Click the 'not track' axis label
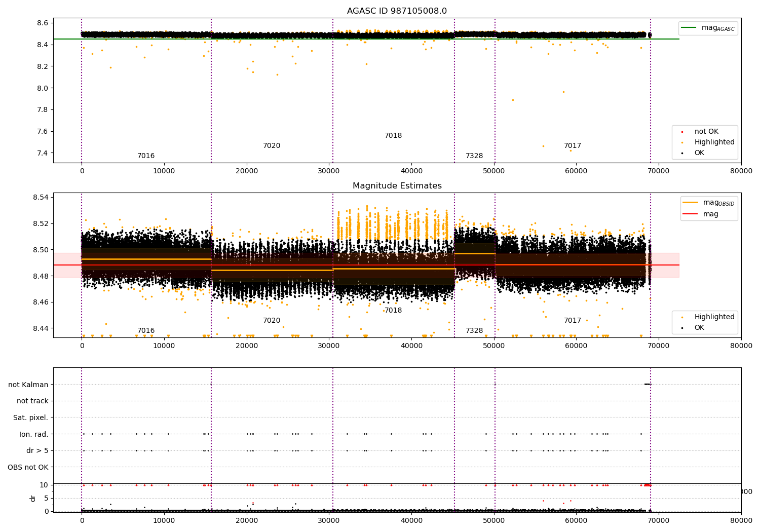Screen dimensions: 760x532 [x=32, y=401]
